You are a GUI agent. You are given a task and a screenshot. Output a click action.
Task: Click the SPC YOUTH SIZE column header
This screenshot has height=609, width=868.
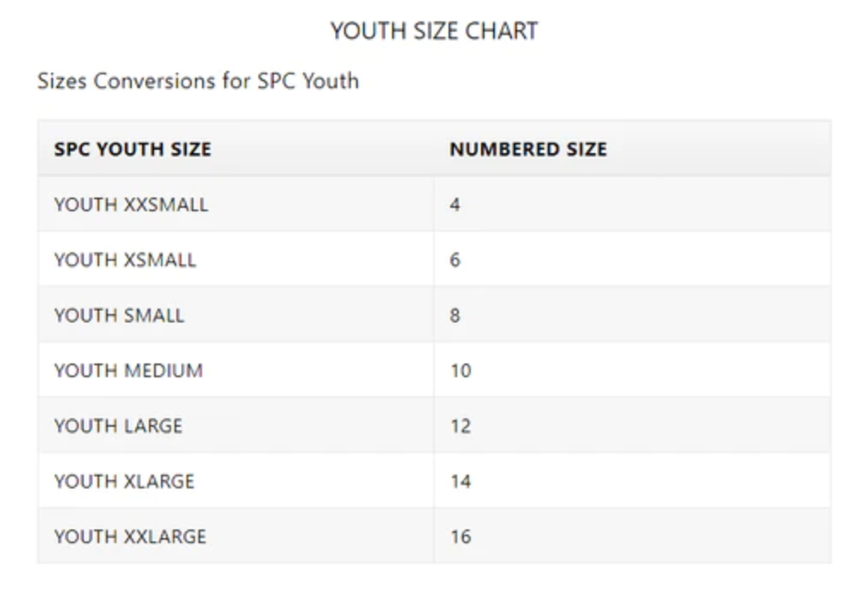pos(133,149)
